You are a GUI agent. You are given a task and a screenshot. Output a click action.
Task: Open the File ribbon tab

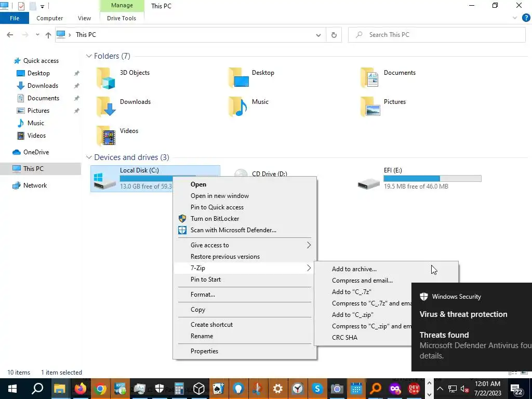pyautogui.click(x=14, y=18)
